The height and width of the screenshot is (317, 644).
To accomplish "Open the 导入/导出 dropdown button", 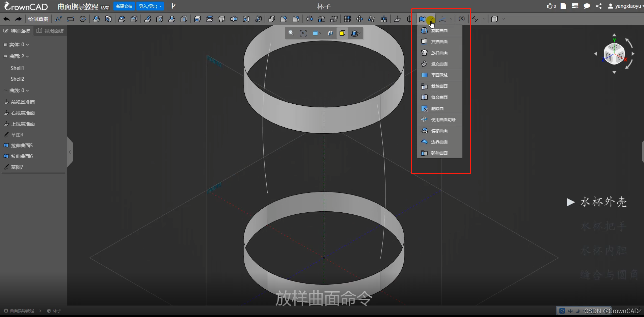I will pyautogui.click(x=150, y=6).
